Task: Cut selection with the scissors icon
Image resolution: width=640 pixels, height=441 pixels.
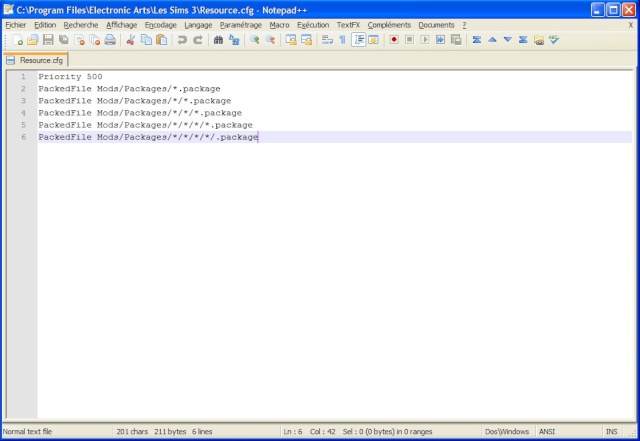Action: click(x=131, y=40)
